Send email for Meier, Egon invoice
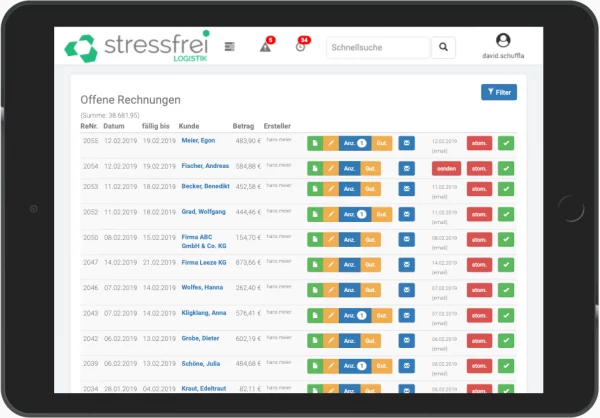 [x=406, y=143]
